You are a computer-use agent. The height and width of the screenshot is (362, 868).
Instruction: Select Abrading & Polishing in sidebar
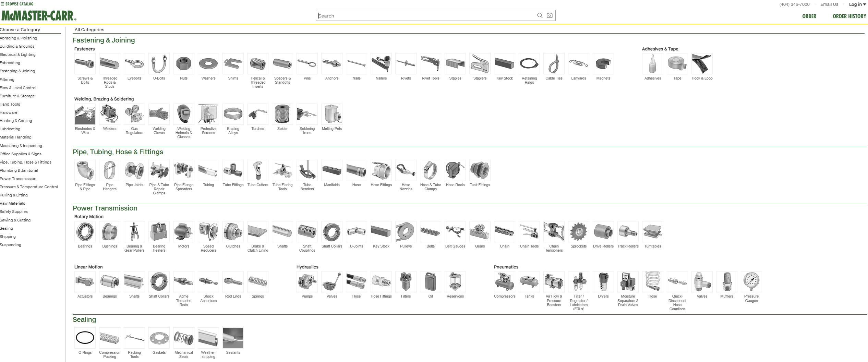[19, 38]
